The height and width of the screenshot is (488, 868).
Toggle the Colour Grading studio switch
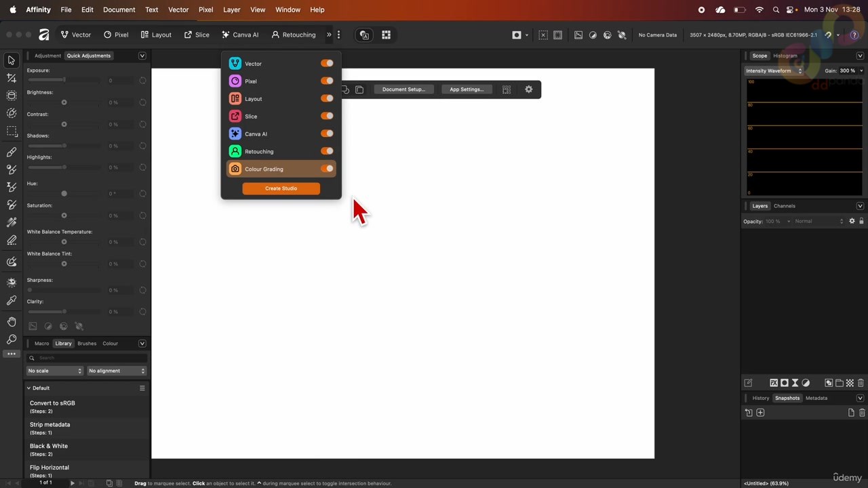tap(328, 169)
